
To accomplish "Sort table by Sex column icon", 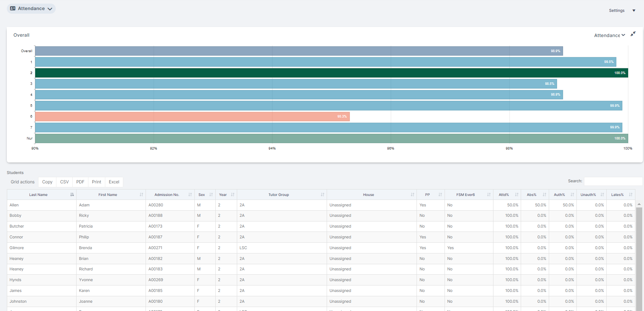I will pyautogui.click(x=211, y=195).
